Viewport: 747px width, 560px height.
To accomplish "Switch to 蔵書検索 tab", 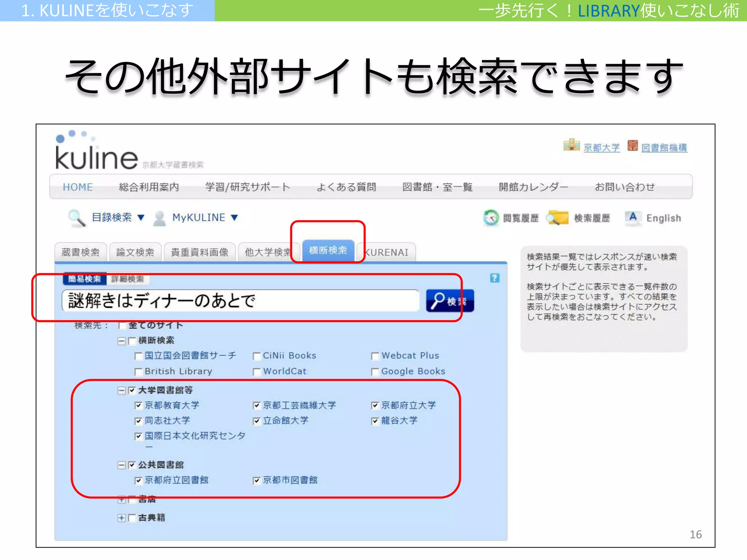I will pyautogui.click(x=81, y=252).
